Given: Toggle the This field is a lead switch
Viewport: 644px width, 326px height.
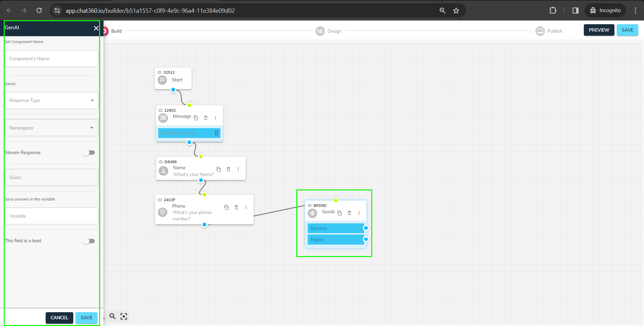Looking at the screenshot, I should point(89,241).
